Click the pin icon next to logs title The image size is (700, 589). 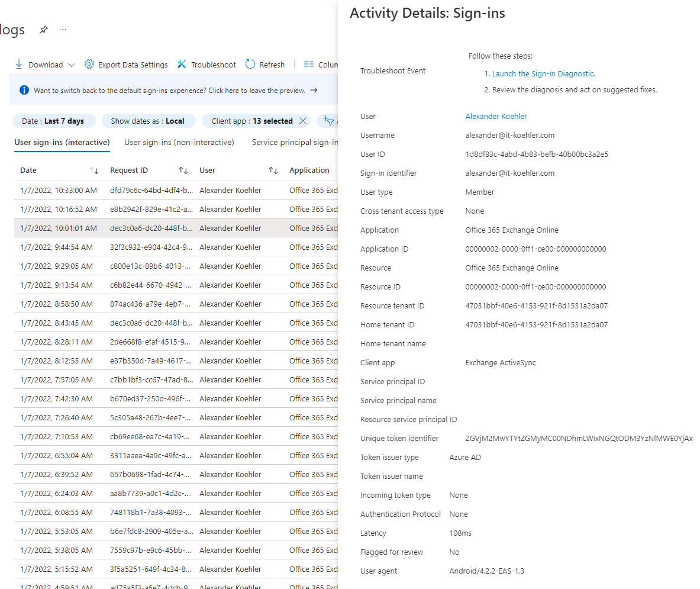point(43,30)
